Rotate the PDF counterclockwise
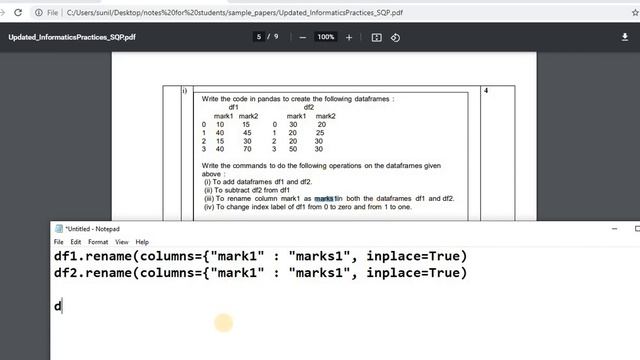This screenshot has height=360, width=640. click(x=395, y=38)
